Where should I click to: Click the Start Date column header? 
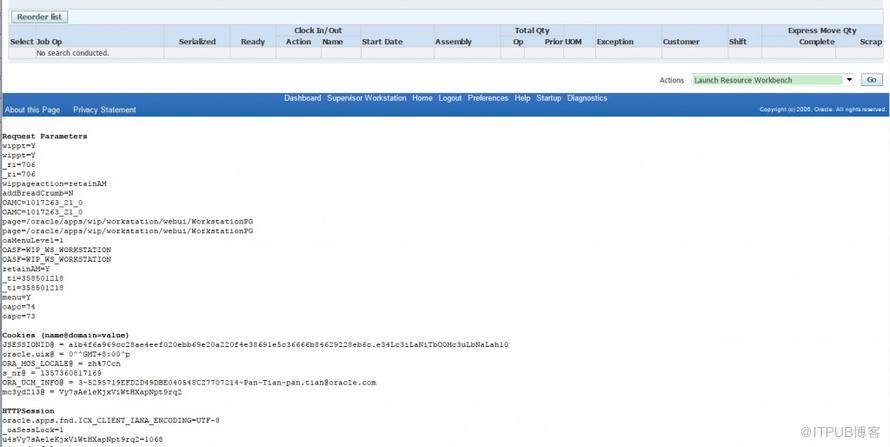(382, 42)
